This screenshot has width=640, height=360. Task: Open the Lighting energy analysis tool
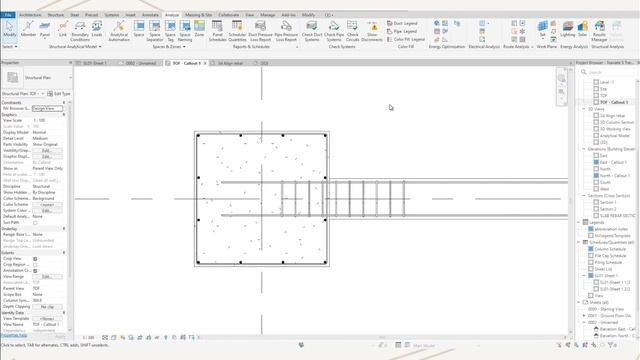[568, 30]
